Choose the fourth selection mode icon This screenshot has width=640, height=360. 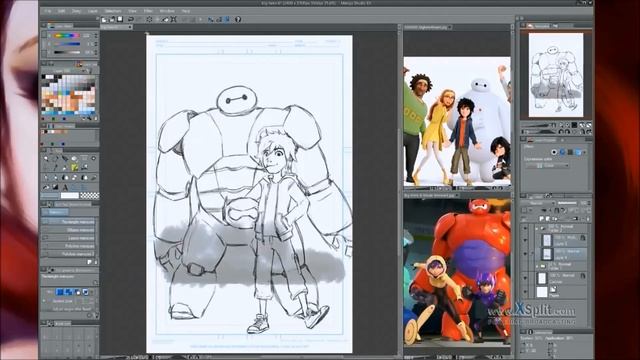(x=85, y=292)
